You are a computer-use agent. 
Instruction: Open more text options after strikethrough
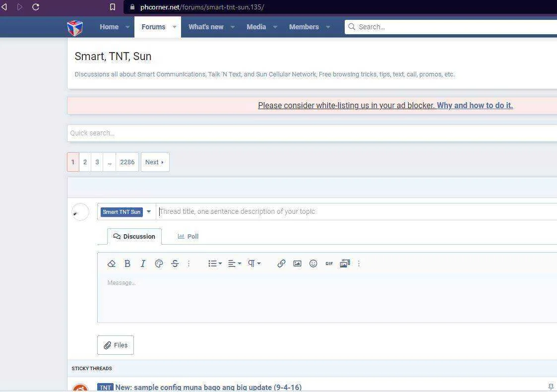(x=188, y=263)
